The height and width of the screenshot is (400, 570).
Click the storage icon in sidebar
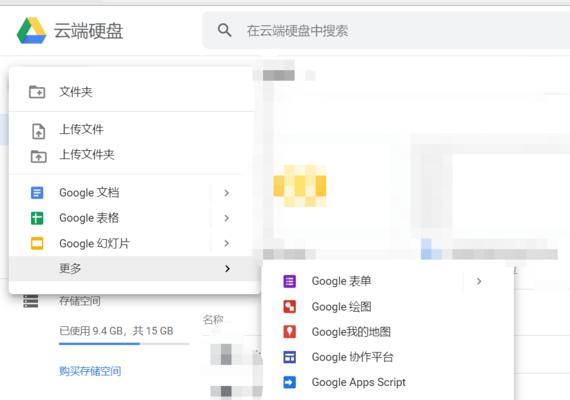(x=31, y=301)
